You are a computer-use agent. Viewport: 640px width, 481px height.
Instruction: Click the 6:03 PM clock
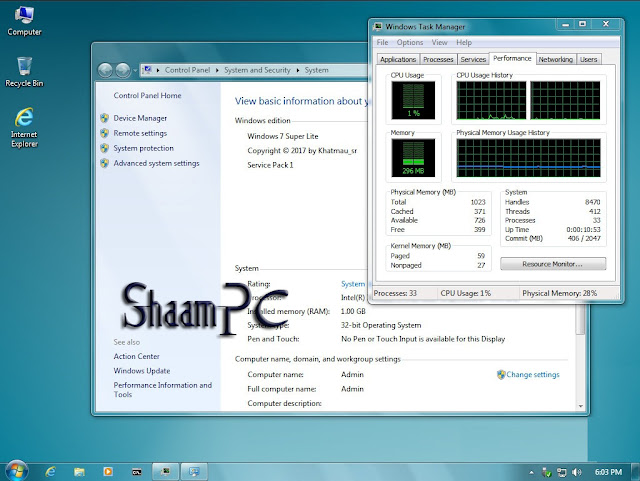click(608, 472)
